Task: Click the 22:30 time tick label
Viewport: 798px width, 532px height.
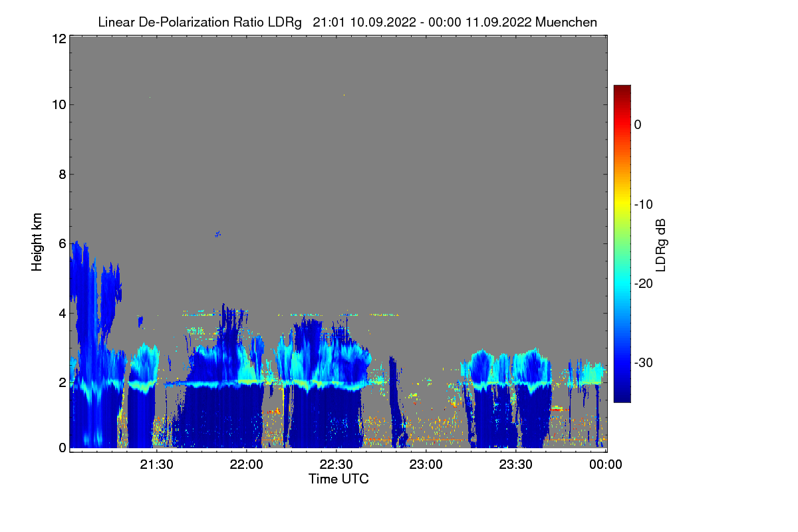Action: (336, 465)
